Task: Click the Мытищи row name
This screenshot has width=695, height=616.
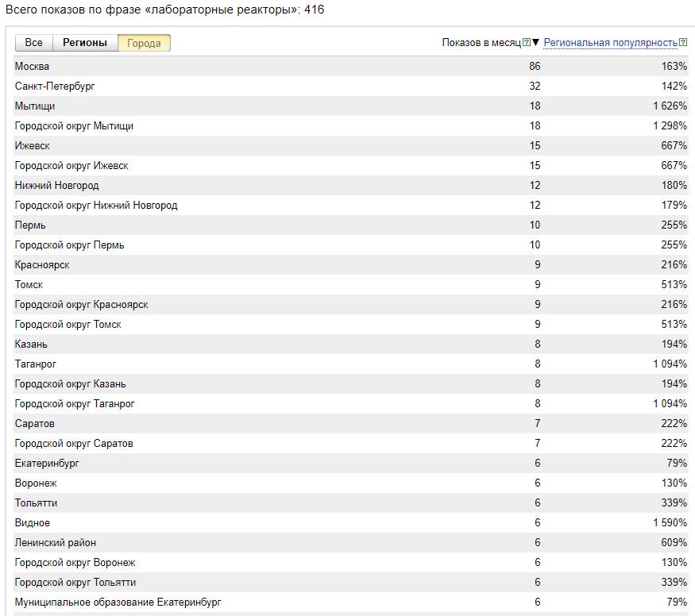Action: 35,106
